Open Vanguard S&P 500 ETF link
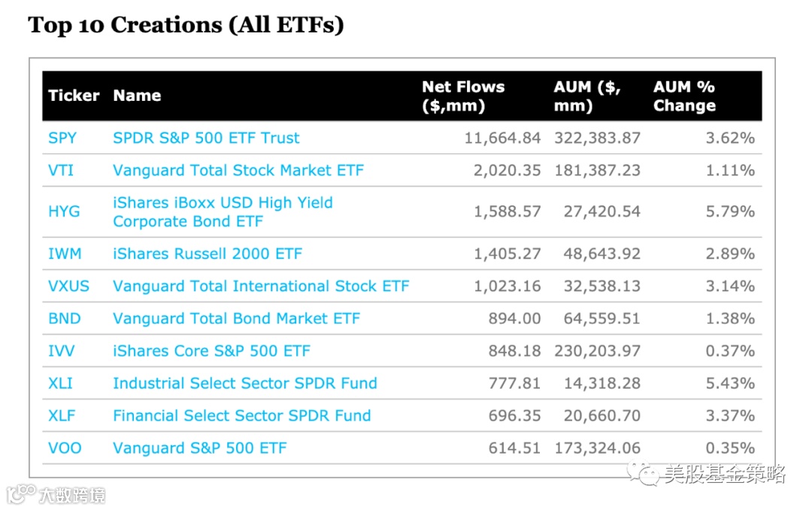The image size is (812, 510). coord(199,448)
